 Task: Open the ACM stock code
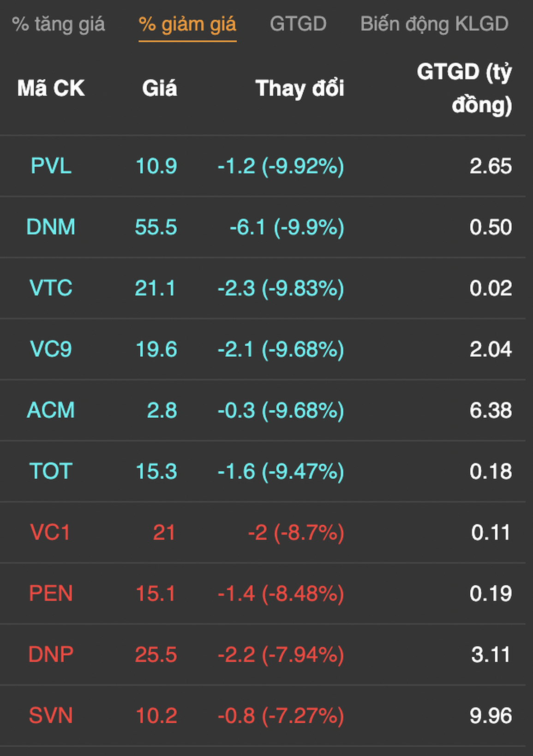tap(51, 410)
